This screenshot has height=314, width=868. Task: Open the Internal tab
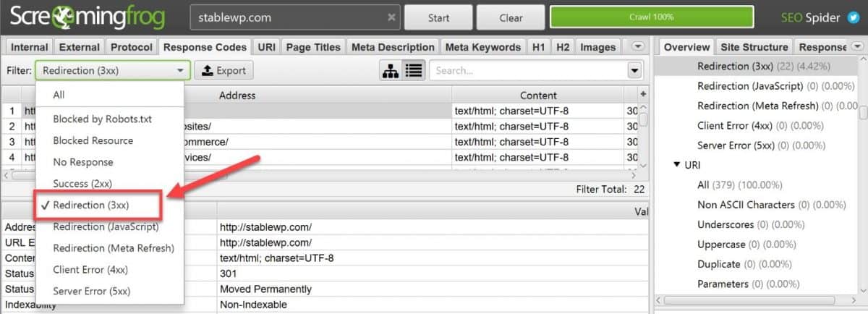click(30, 47)
